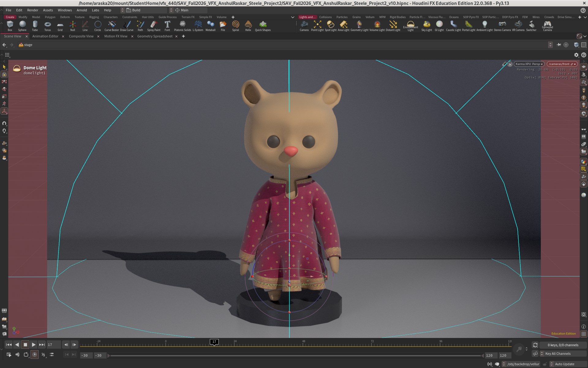Screen dimensions: 588x368
Task: Create a Box from the shelf
Action: pos(10,26)
